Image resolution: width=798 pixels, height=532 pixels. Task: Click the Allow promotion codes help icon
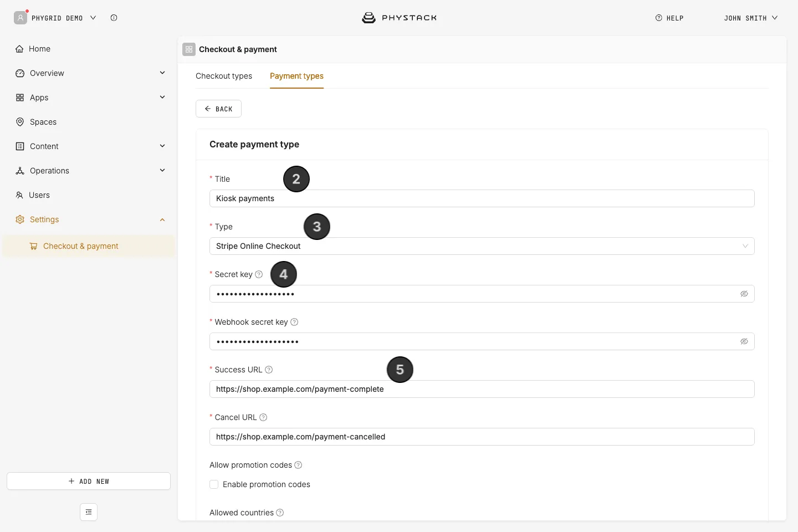298,465
